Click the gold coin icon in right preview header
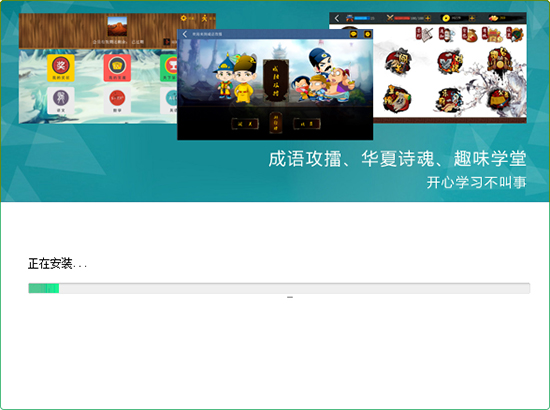The height and width of the screenshot is (410, 550). [x=446, y=18]
